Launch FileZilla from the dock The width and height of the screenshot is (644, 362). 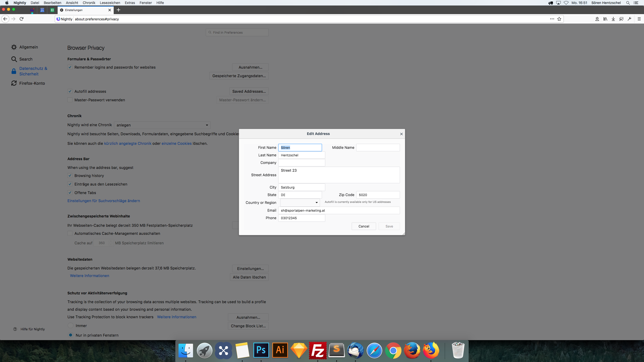(x=318, y=350)
